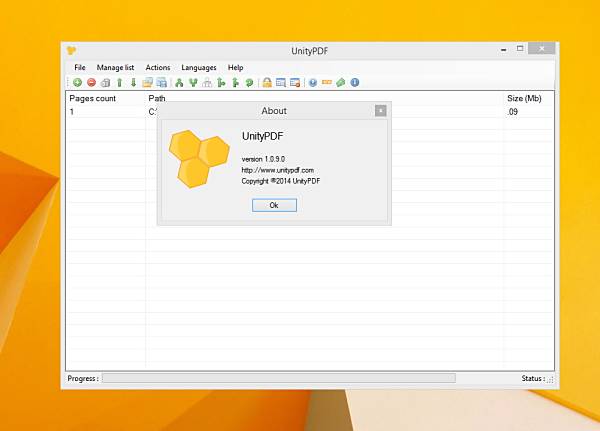Click the green merge-PDF joining icon
Viewport: 600px width, 431px height.
pos(193,82)
